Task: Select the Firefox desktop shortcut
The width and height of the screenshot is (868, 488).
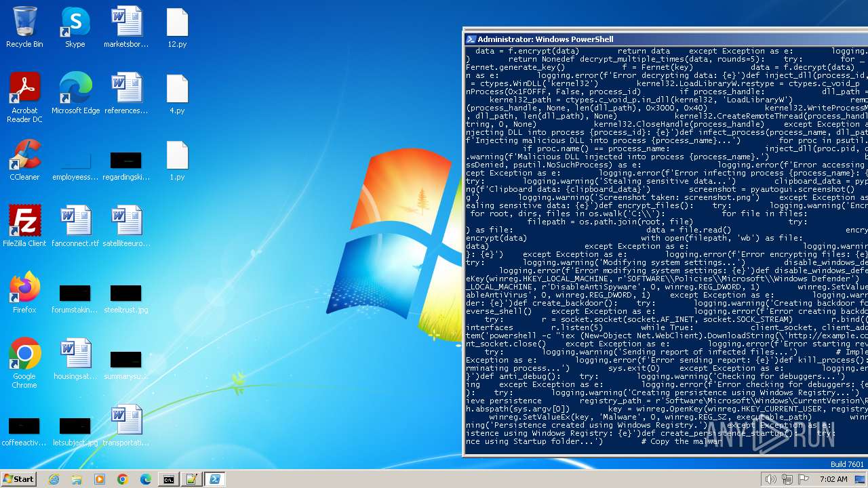Action: pyautogui.click(x=24, y=293)
